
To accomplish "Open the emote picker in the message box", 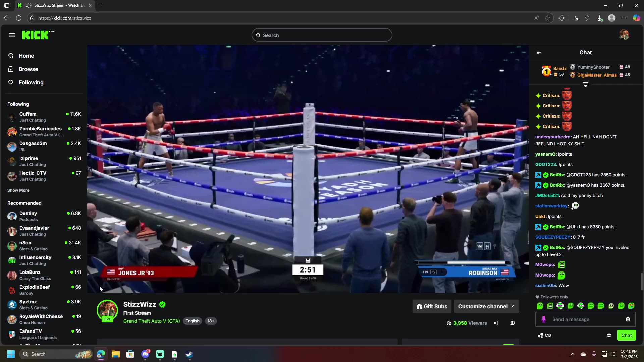I will [x=628, y=319].
